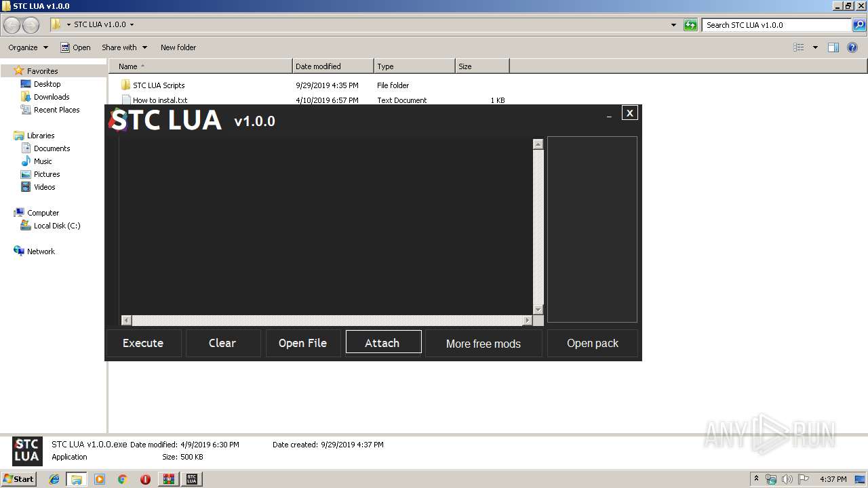Sort files by the Type column
Screen dimensions: 868x488
point(414,66)
